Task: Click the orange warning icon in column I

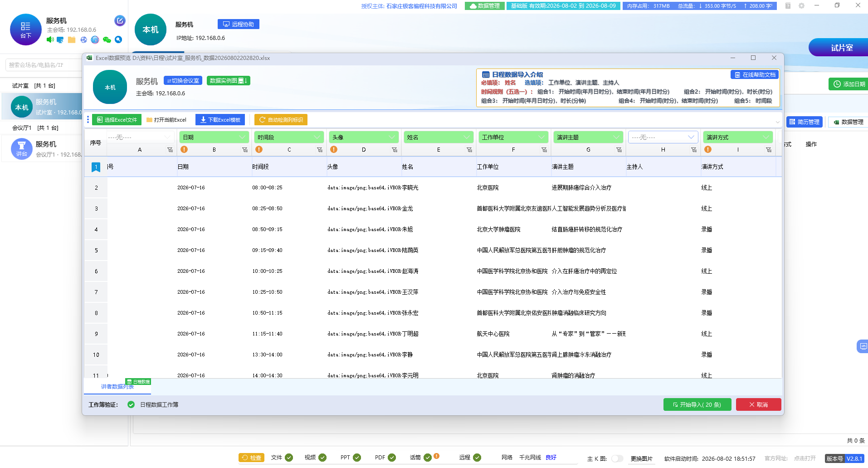Action: point(708,149)
